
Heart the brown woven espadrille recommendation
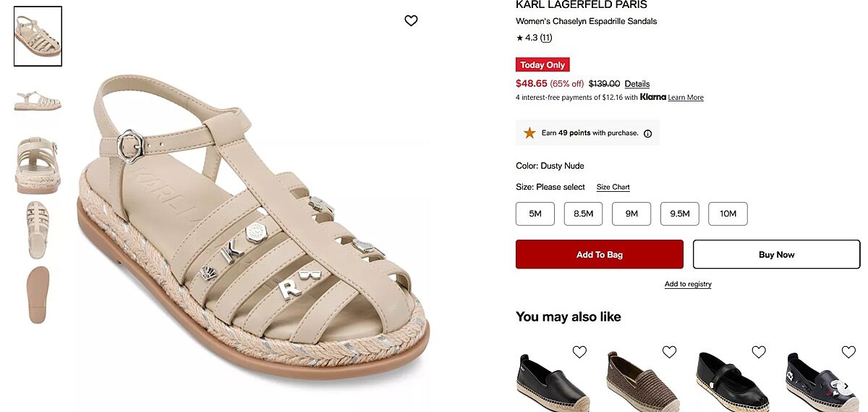point(669,352)
